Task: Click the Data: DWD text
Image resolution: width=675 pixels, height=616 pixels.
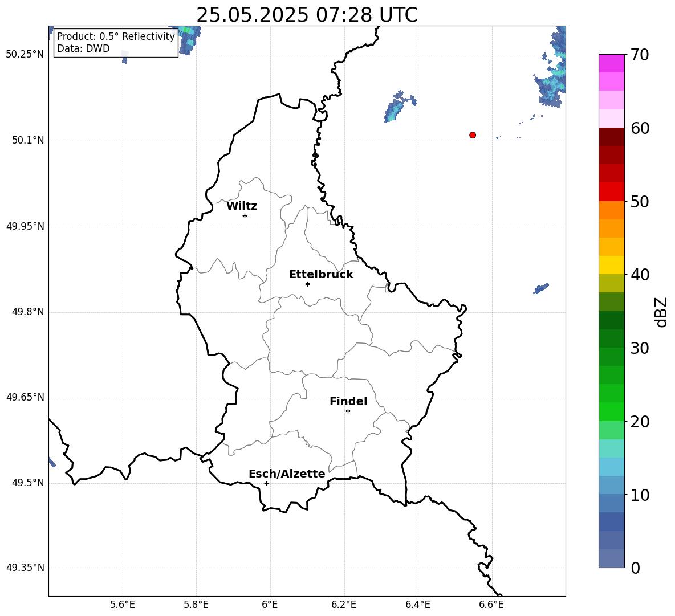Action: (x=83, y=48)
